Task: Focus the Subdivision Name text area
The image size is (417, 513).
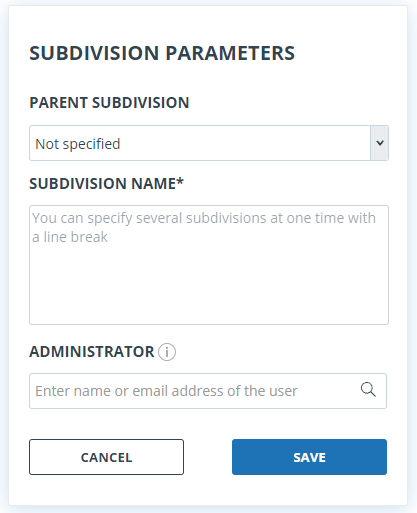Action: point(209,265)
